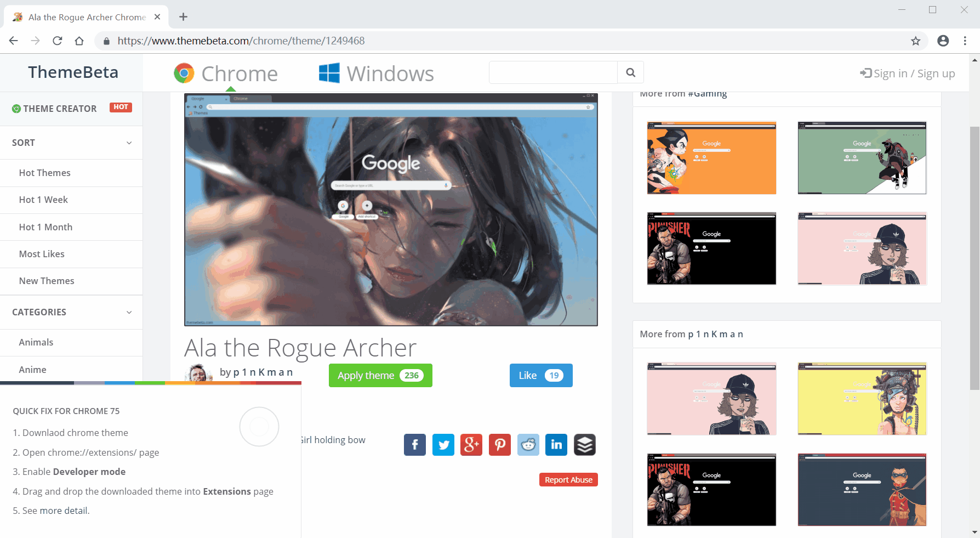Share theme on Twitter
The height and width of the screenshot is (538, 980).
pos(443,445)
